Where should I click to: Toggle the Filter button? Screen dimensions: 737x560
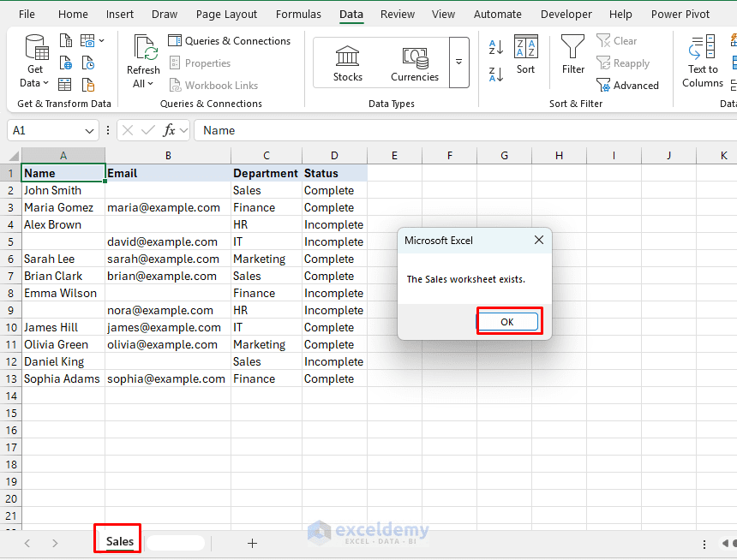tap(573, 55)
